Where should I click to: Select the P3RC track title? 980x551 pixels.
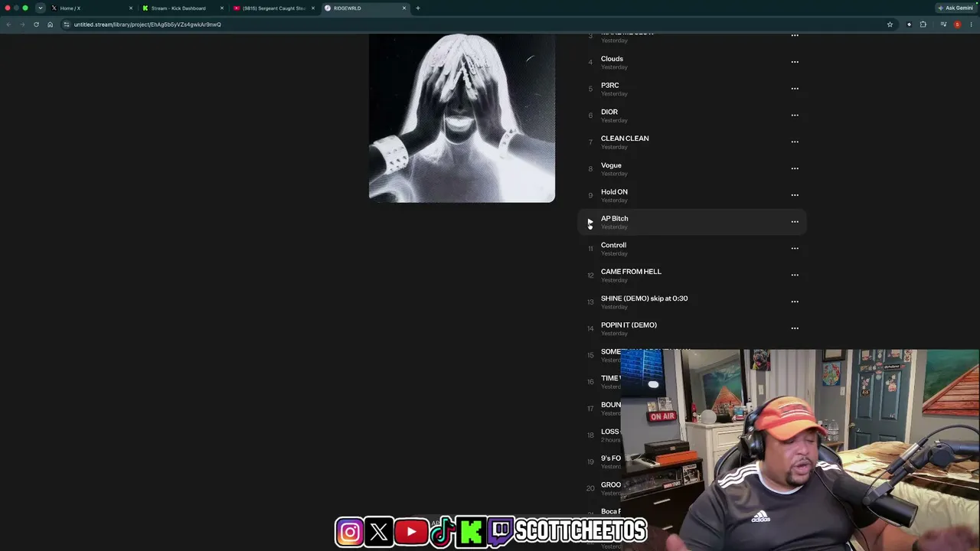point(610,85)
